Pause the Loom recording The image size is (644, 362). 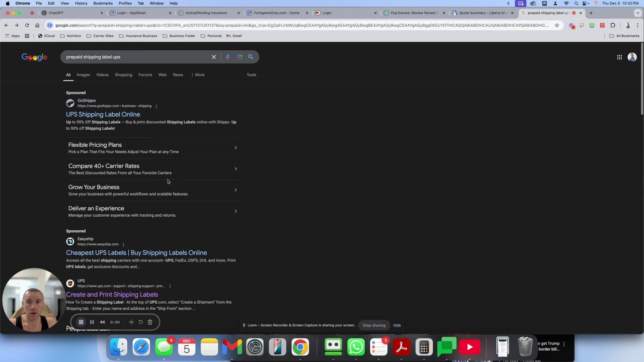[92, 322]
